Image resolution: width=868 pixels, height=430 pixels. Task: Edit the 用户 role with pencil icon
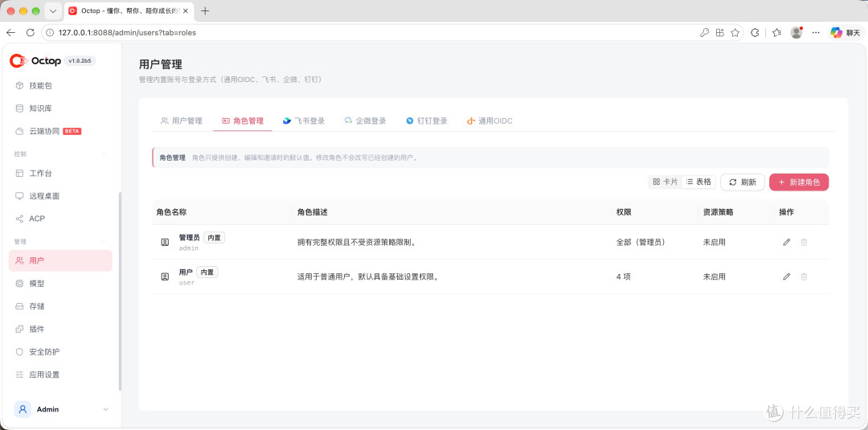pos(787,276)
